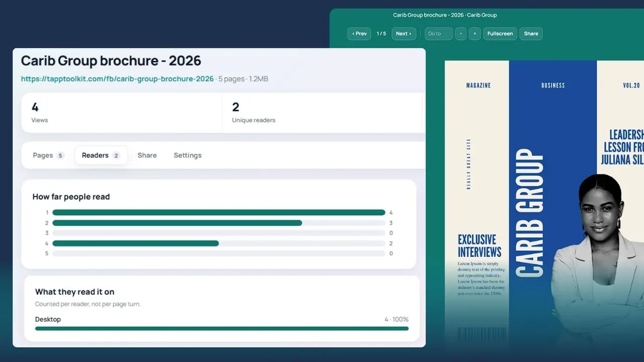Click "VOL.20" on the brochure cover

pos(631,85)
